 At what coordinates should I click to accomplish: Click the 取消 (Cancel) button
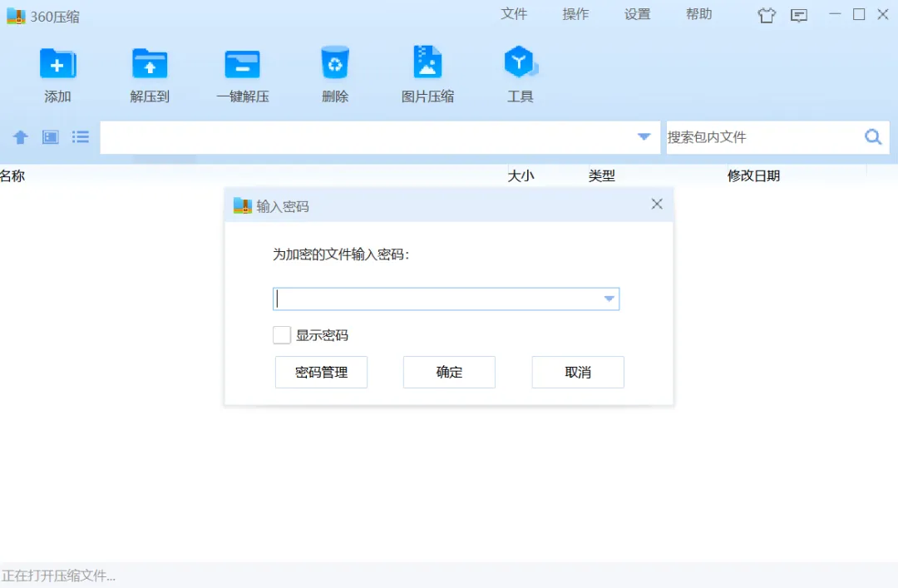tap(577, 372)
